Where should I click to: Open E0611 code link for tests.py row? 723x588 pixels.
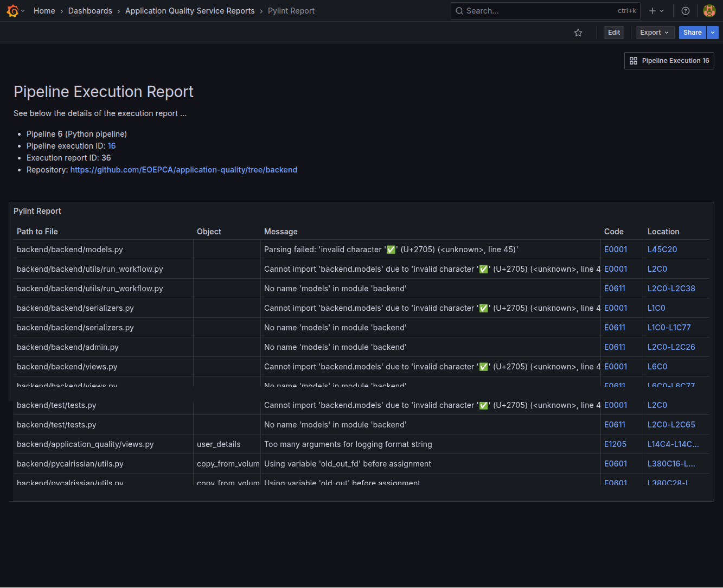615,425
